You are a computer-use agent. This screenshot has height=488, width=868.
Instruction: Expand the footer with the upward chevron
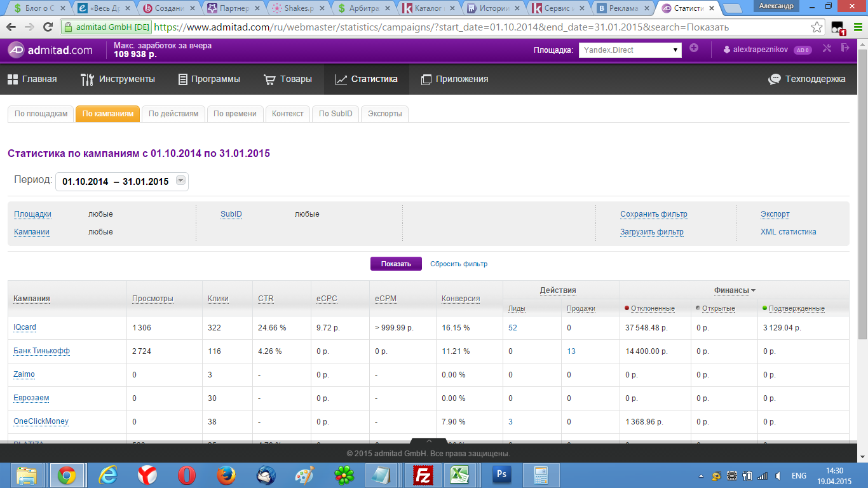point(429,441)
